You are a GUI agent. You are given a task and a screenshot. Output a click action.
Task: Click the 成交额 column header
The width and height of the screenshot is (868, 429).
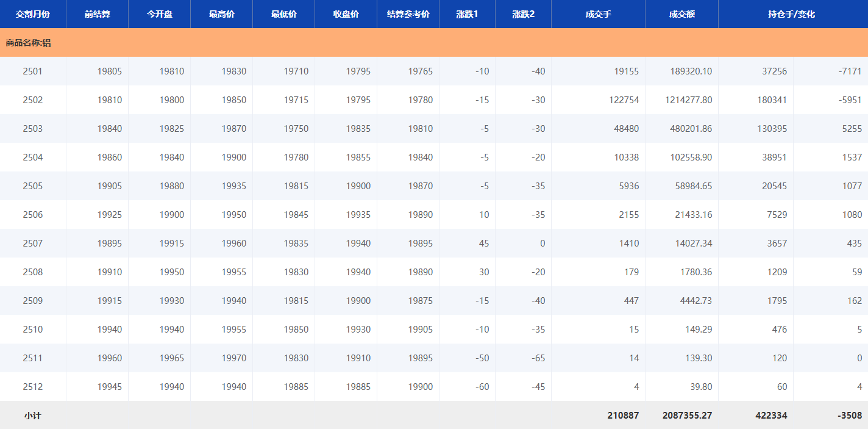pyautogui.click(x=681, y=14)
